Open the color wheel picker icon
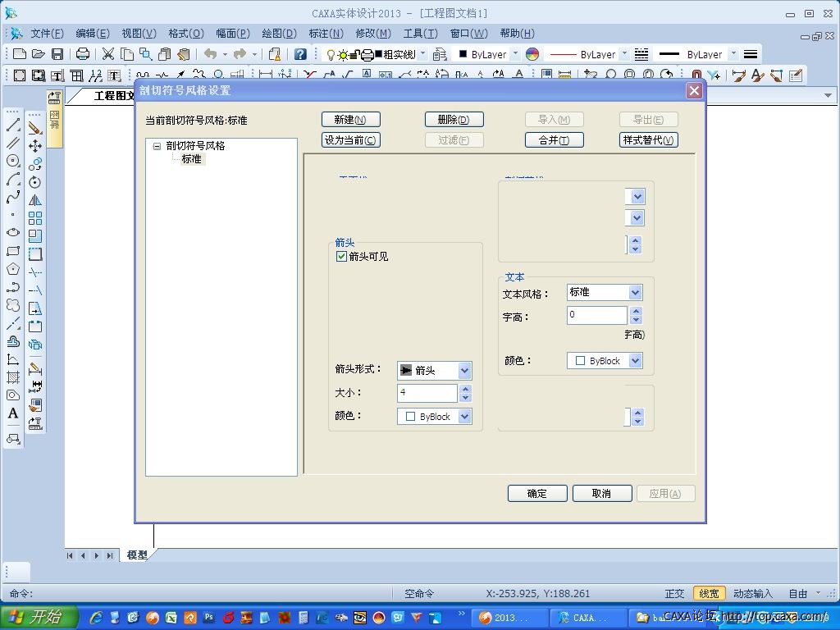This screenshot has width=840, height=630. pyautogui.click(x=532, y=54)
